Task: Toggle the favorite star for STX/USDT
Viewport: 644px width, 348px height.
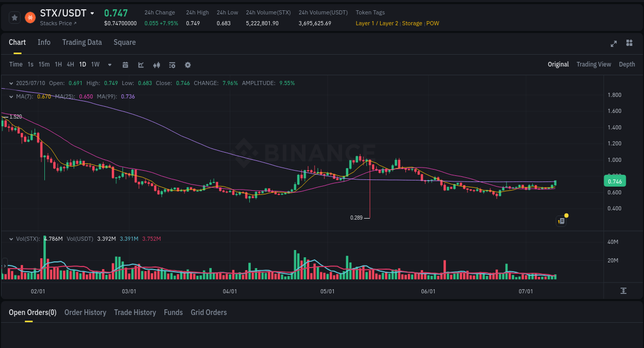Action: (14, 17)
